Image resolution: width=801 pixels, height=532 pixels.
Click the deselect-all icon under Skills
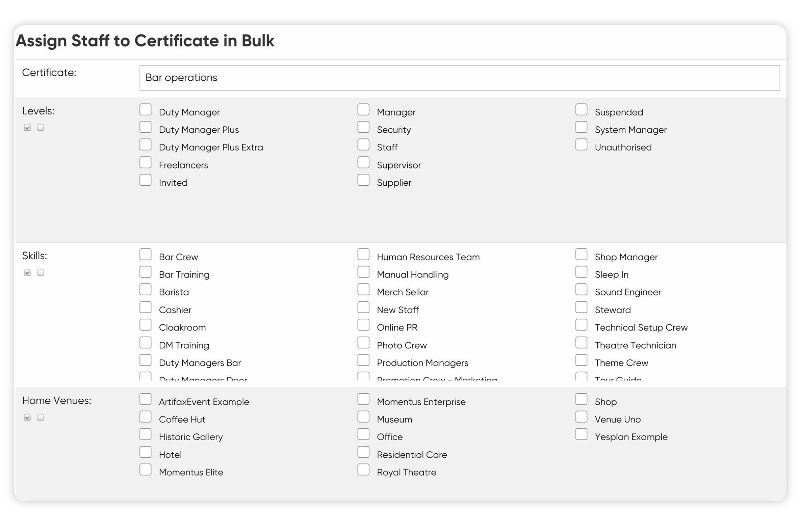point(41,272)
